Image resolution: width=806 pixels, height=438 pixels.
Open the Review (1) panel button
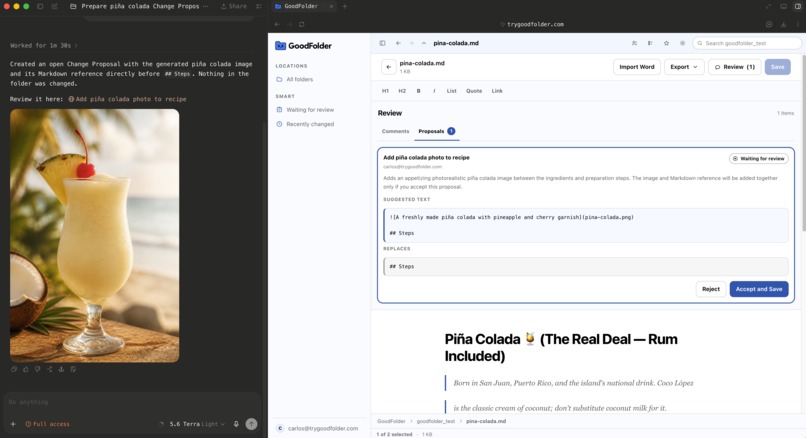pyautogui.click(x=735, y=67)
